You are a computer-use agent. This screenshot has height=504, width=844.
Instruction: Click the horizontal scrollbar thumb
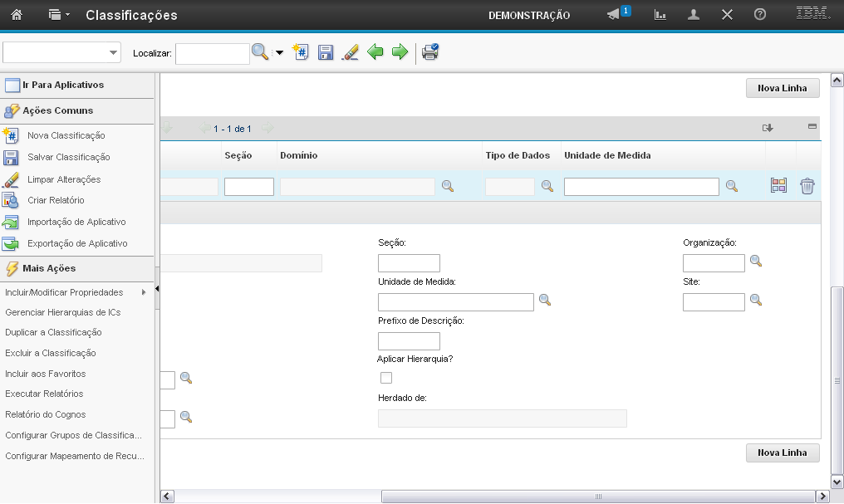(x=597, y=496)
